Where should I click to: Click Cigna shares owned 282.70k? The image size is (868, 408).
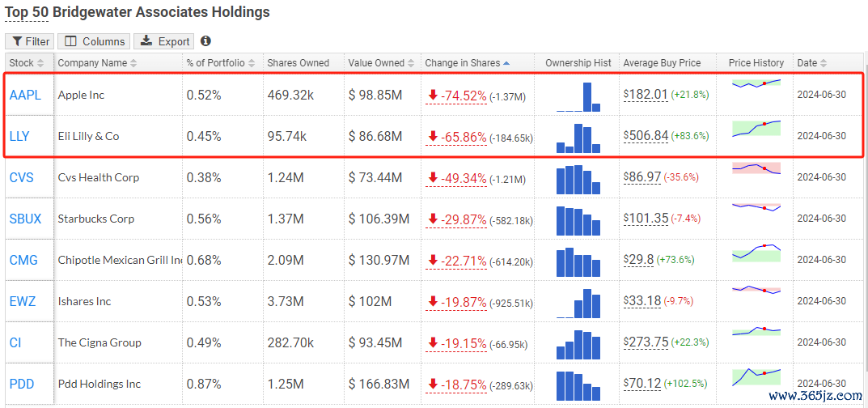(x=291, y=342)
